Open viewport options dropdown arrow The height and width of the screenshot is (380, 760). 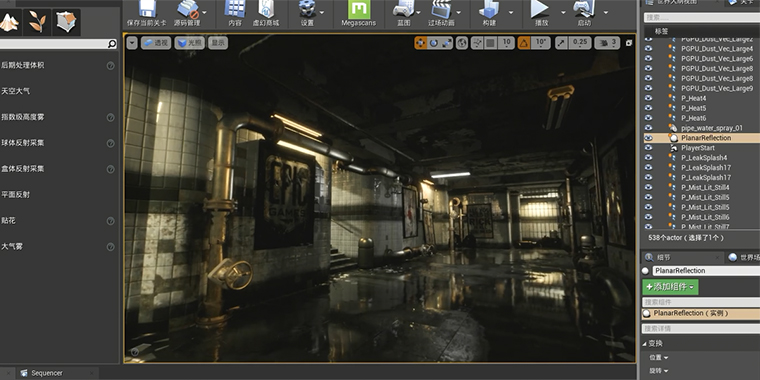pyautogui.click(x=132, y=43)
